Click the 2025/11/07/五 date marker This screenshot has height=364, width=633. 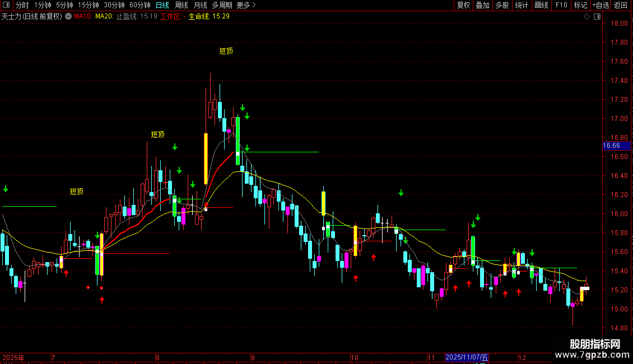point(467,357)
